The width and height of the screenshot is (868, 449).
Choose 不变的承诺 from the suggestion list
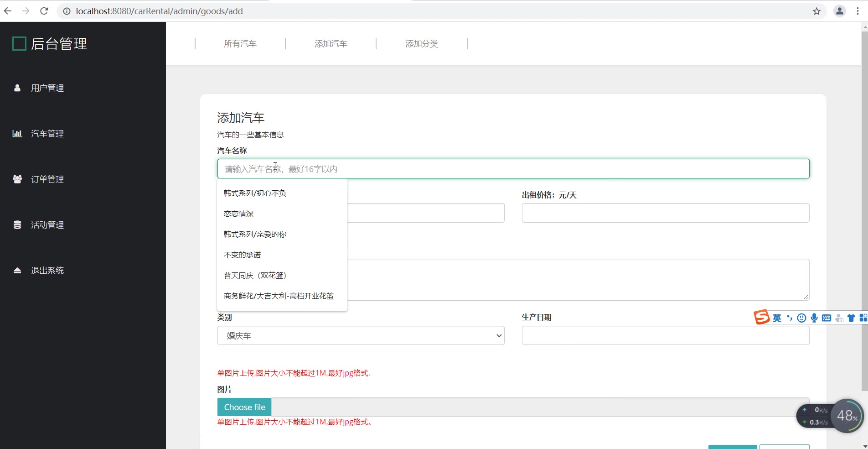pyautogui.click(x=243, y=255)
